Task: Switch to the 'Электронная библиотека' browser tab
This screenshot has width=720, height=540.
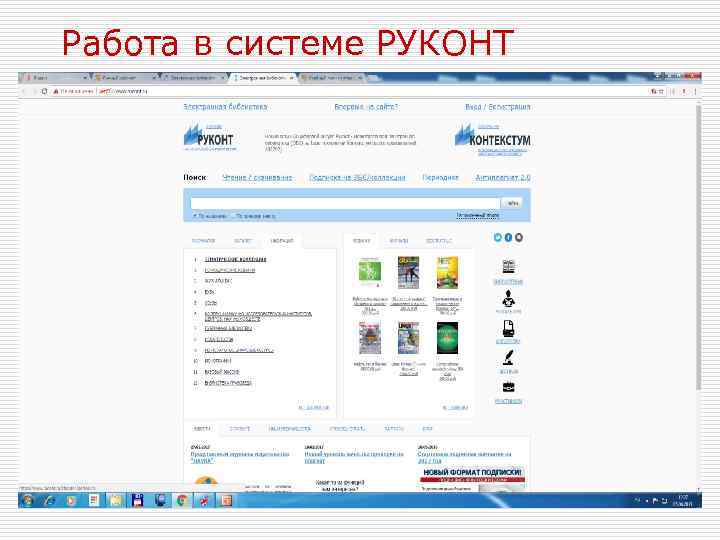Action: click(x=263, y=78)
